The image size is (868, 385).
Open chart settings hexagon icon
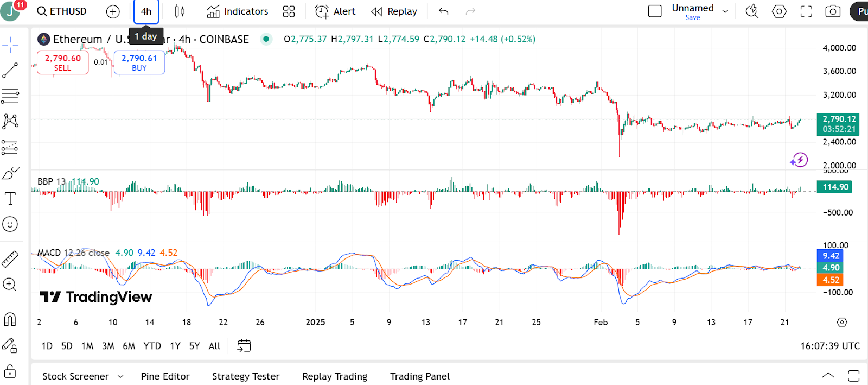(779, 11)
